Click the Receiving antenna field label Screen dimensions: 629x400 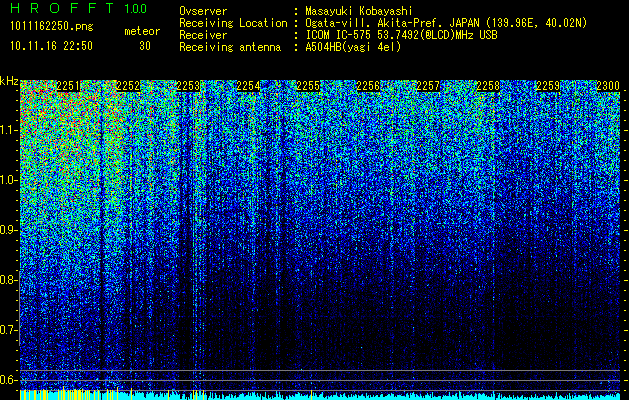coord(230,47)
